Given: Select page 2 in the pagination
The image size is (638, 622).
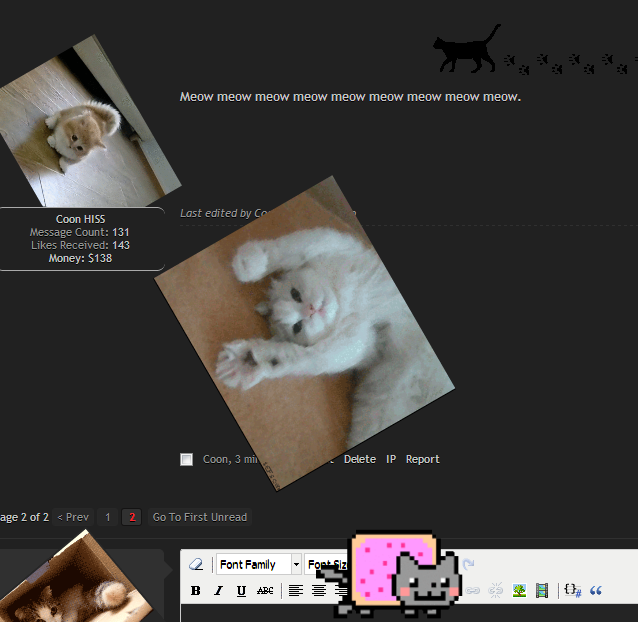Looking at the screenshot, I should (x=131, y=517).
